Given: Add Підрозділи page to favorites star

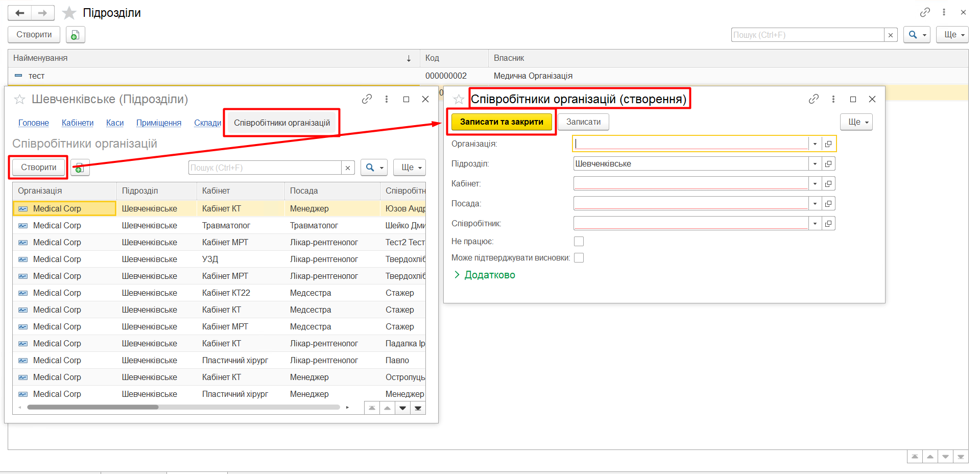Looking at the screenshot, I should (x=69, y=13).
